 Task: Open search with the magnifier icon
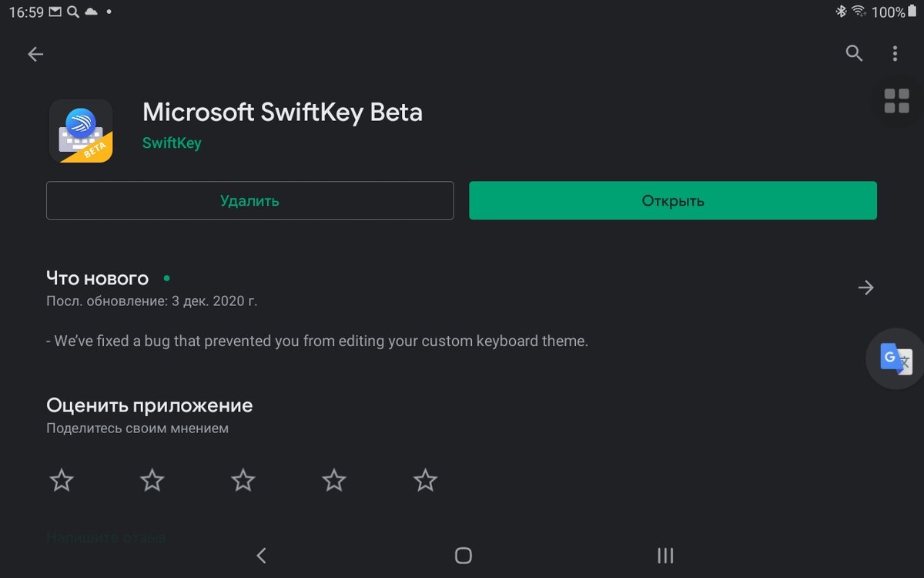tap(854, 53)
